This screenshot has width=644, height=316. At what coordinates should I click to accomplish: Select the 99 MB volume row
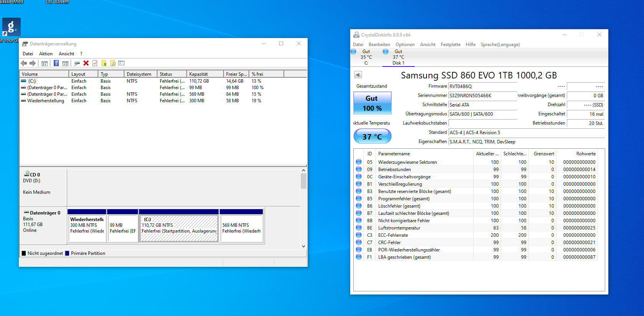(x=163, y=88)
